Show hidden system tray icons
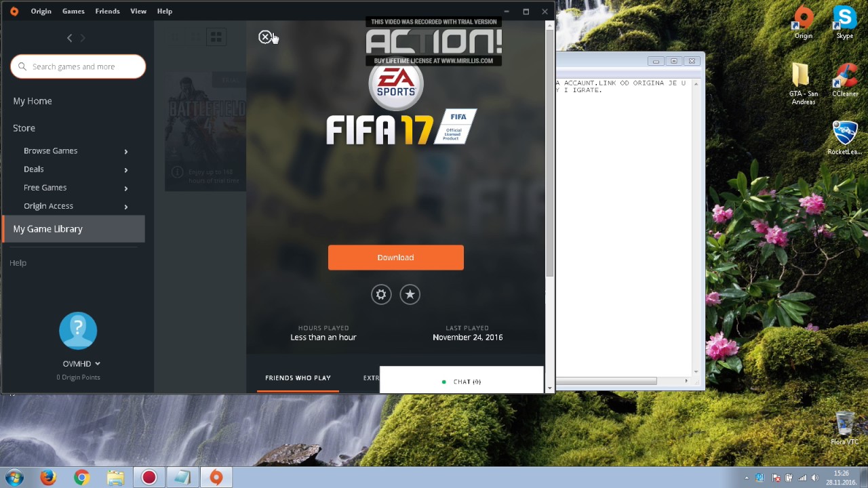This screenshot has width=868, height=488. pos(747,478)
